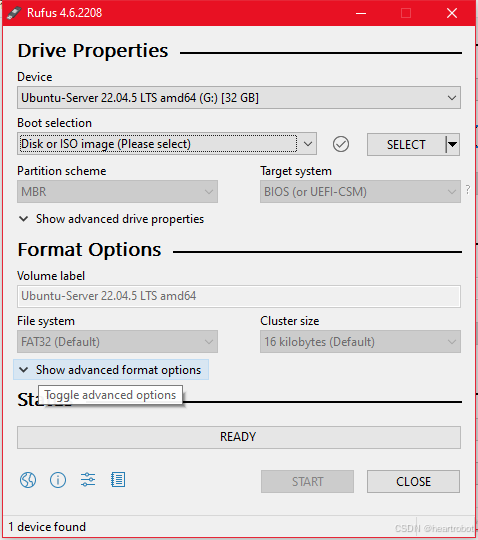Open the File system FAT32 dropdown
The width and height of the screenshot is (478, 540).
[x=117, y=342]
